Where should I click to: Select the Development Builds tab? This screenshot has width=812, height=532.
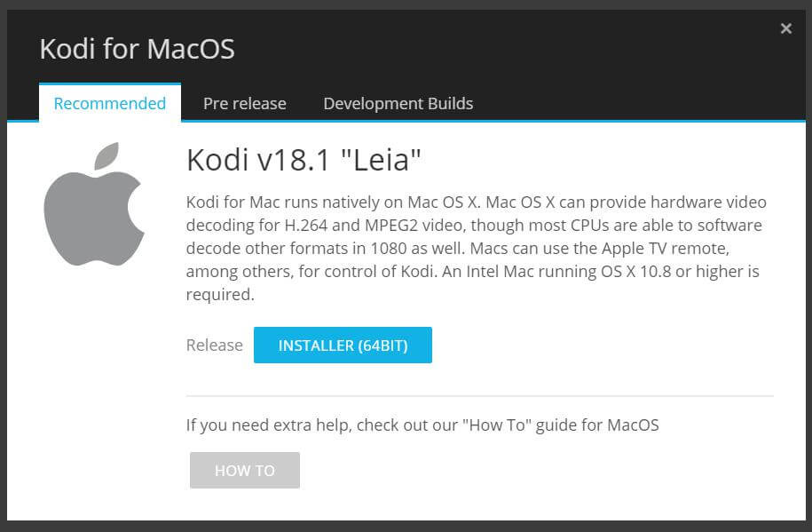398,103
